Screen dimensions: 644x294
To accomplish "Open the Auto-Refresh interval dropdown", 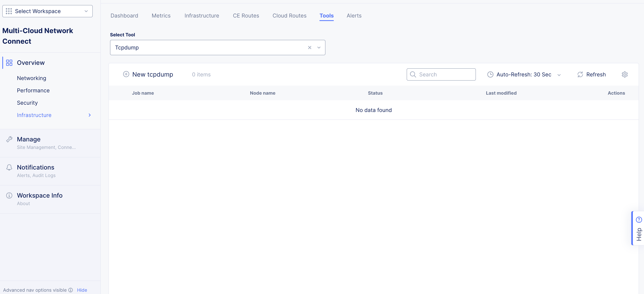I will tap(524, 74).
